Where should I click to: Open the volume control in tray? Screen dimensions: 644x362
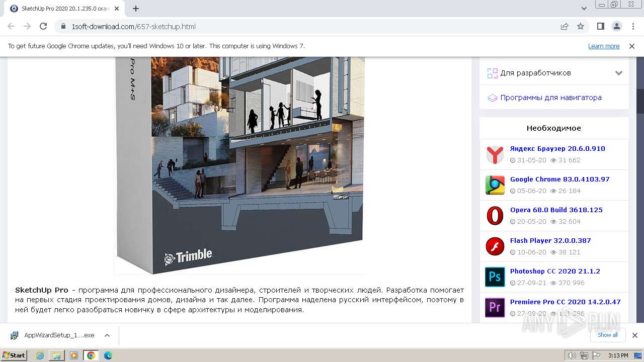pyautogui.click(x=572, y=355)
